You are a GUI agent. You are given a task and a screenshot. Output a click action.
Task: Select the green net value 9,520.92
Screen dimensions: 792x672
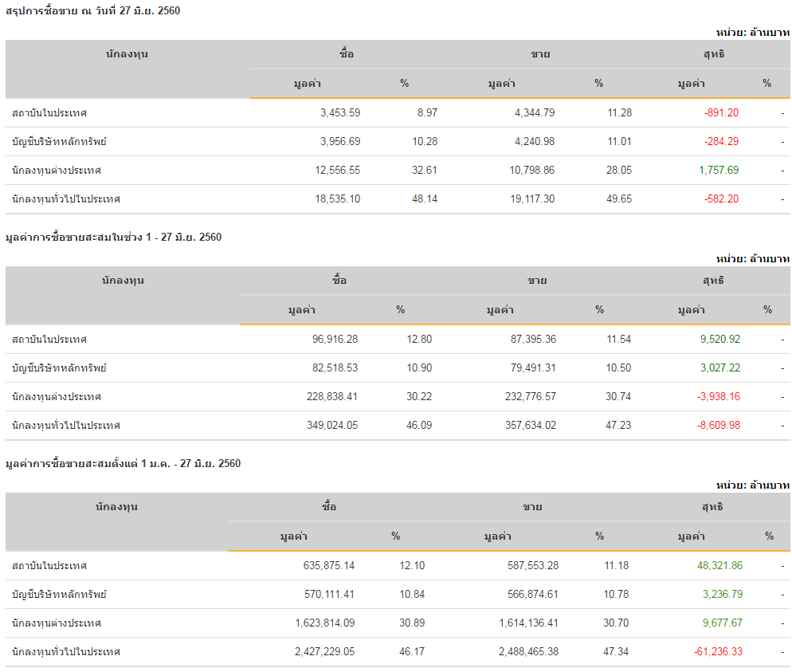click(x=719, y=340)
